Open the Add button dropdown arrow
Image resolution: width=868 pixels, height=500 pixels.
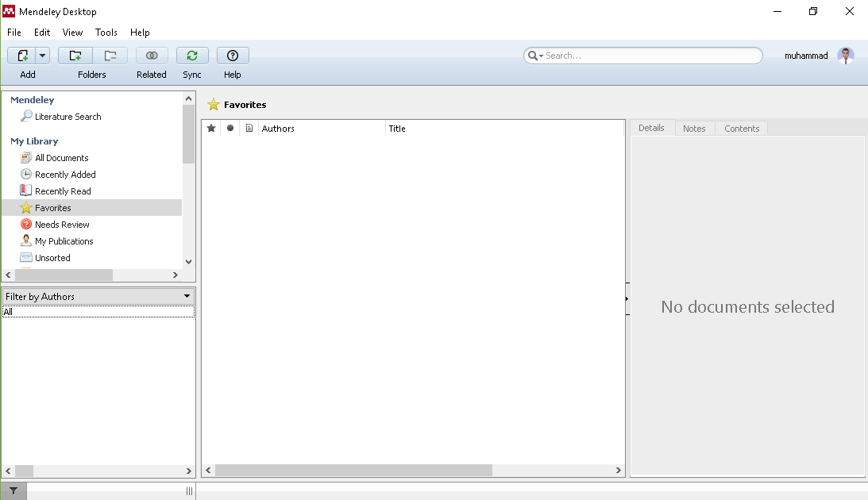[x=43, y=56]
